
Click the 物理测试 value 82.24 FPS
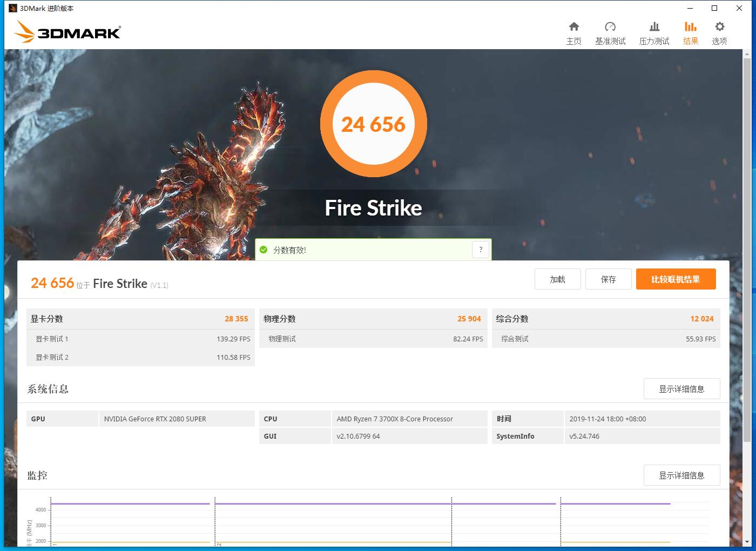click(468, 339)
